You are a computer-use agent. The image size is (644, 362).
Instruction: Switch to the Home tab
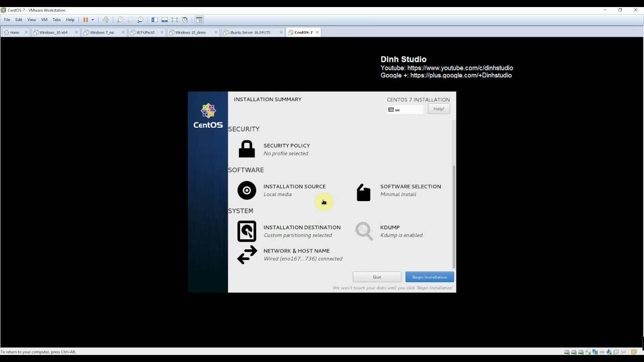[15, 32]
